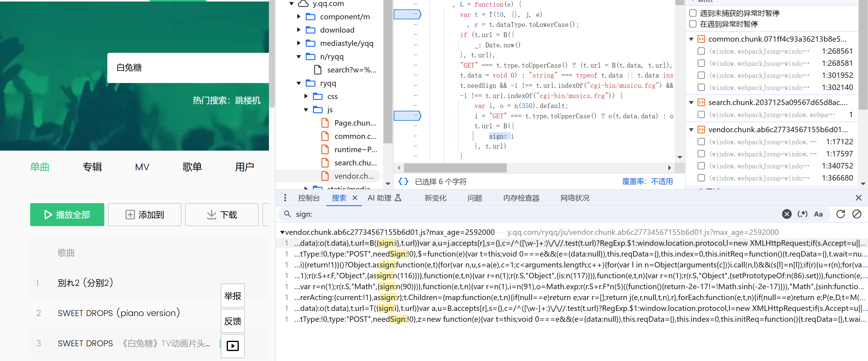Click the MV play icon beside song 3
Image resolution: width=868 pixels, height=361 pixels.
pos(232,346)
